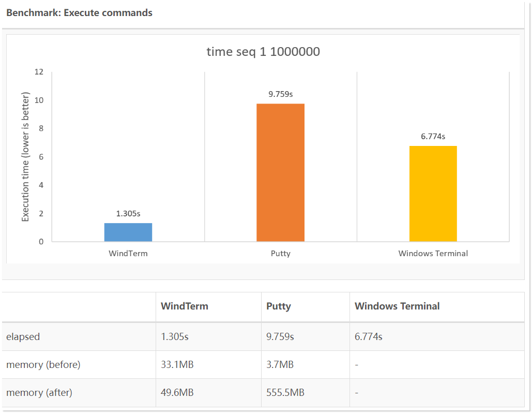Click the '9.759s' label above Putty bar

(280, 95)
